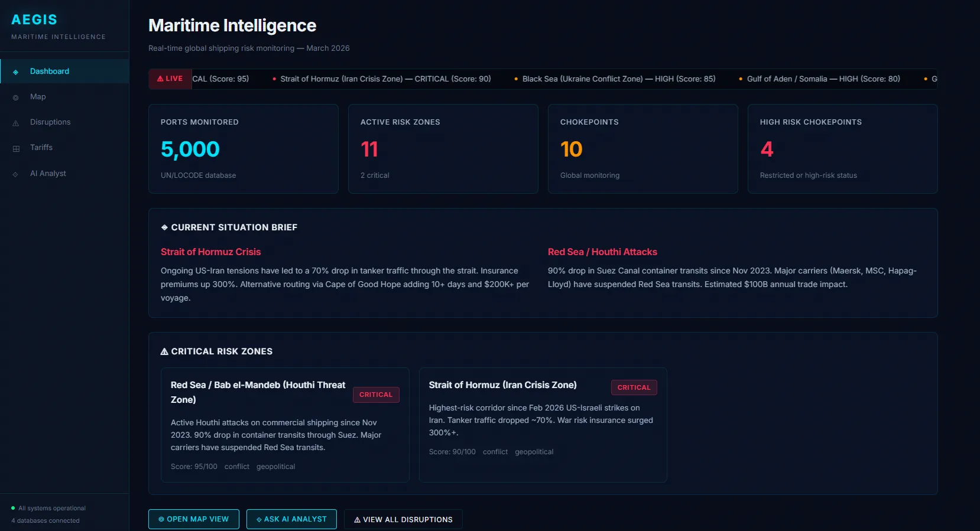Click the red dot before Strait of Hormuz ticker item
Screen dimensions: 980x531
[274, 79]
